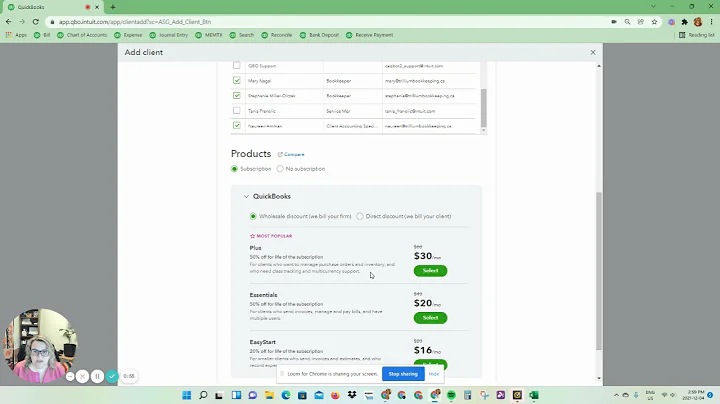The width and height of the screenshot is (720, 404).
Task: Open the Reading list
Action: pos(697,35)
